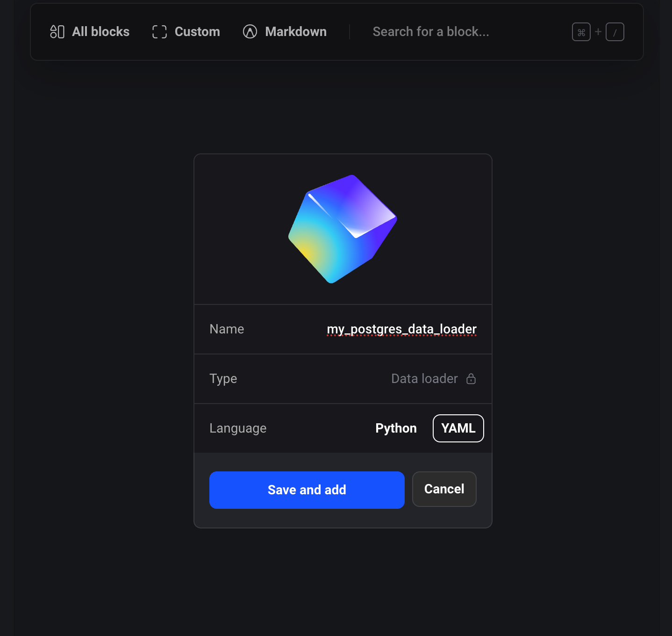This screenshot has width=672, height=636.
Task: Click the command key shortcut icon
Action: [x=581, y=32]
